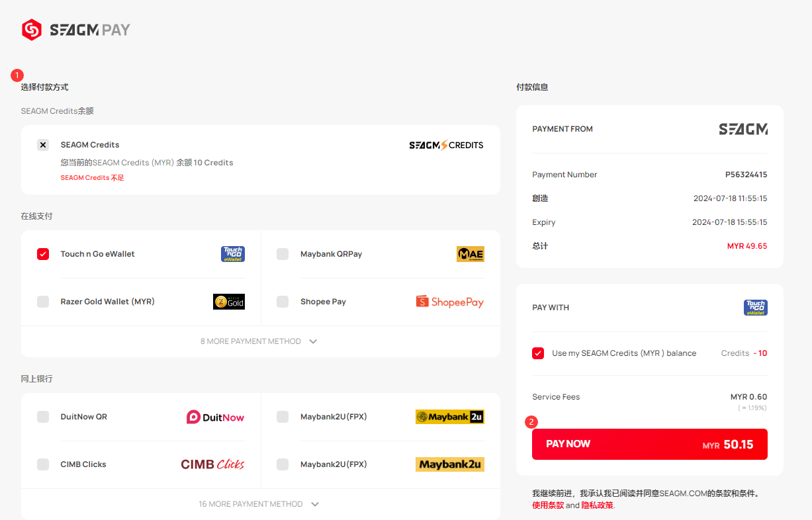812x520 pixels.
Task: Click the created time 2024-07-18 11:55:15
Action: [731, 198]
